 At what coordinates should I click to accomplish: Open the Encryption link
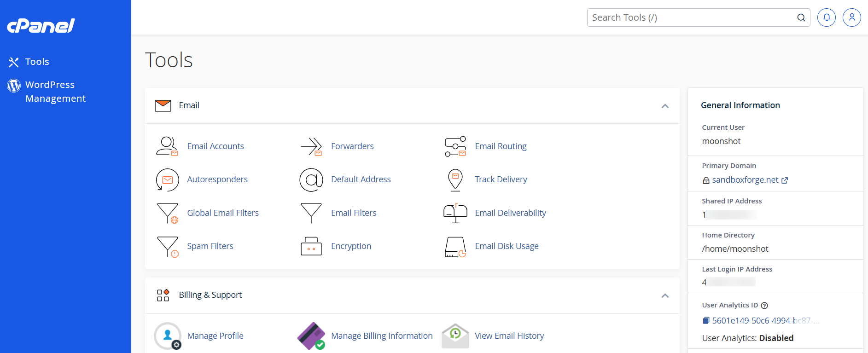351,246
